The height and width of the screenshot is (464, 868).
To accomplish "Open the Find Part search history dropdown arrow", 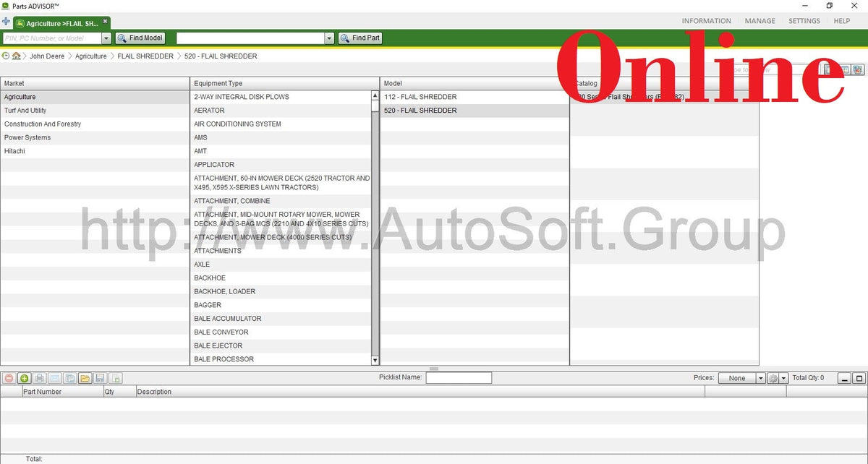I will click(x=329, y=38).
